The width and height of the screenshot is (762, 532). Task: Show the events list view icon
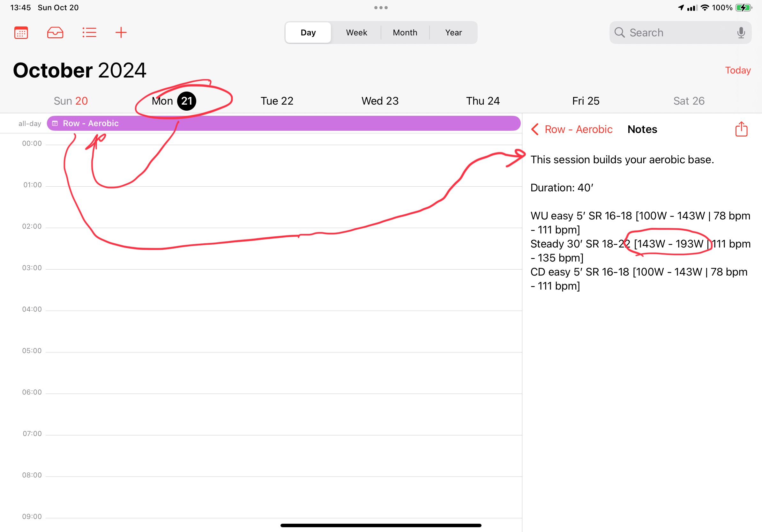pyautogui.click(x=89, y=33)
